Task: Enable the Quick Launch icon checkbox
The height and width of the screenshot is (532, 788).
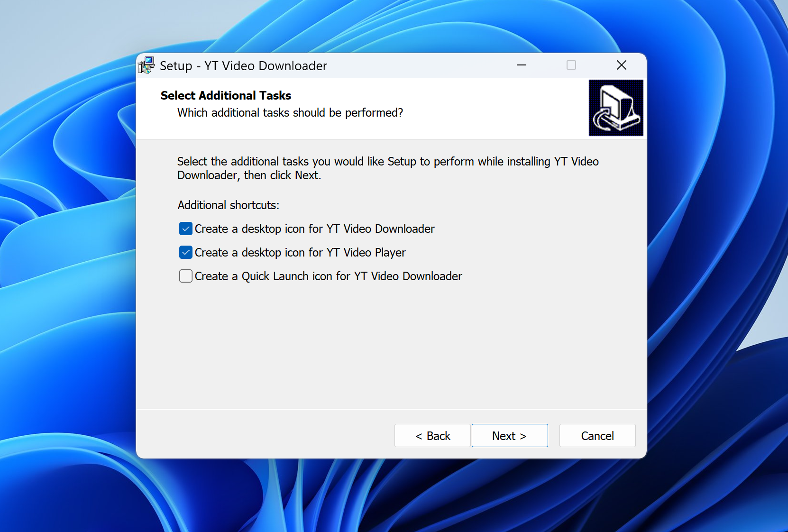Action: click(x=186, y=276)
